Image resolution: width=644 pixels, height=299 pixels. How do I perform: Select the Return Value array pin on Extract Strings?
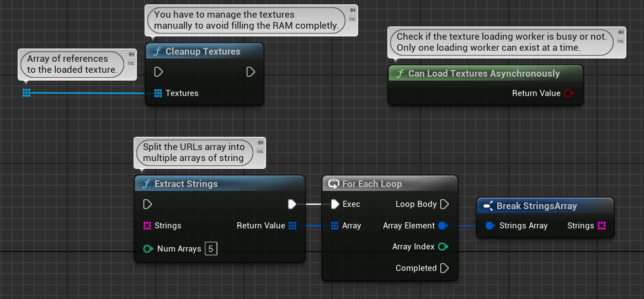(x=292, y=226)
